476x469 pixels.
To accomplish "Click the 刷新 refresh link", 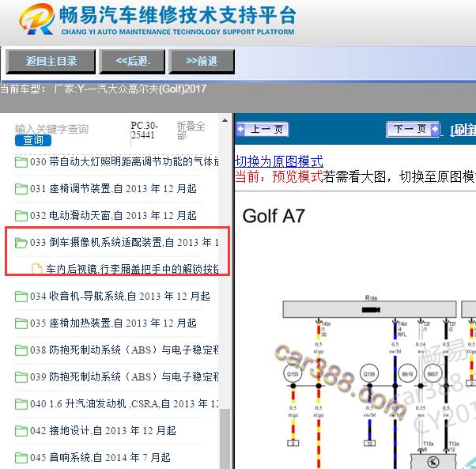I will coord(463,130).
